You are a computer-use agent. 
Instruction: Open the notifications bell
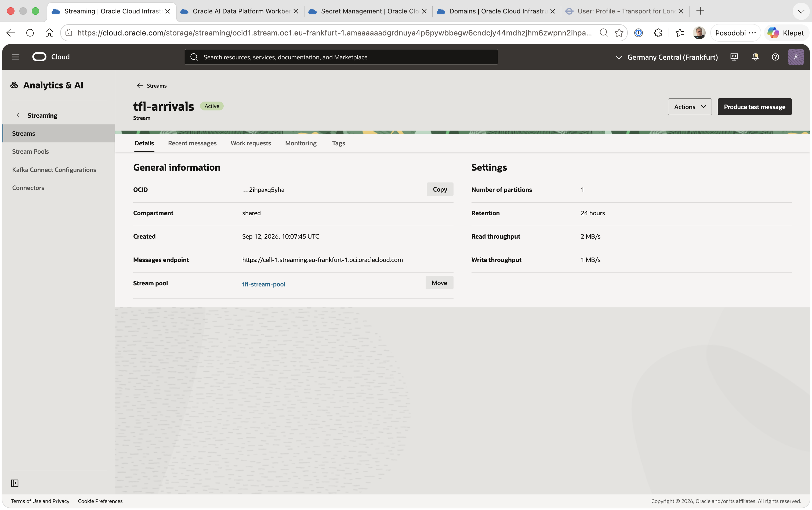[755, 57]
